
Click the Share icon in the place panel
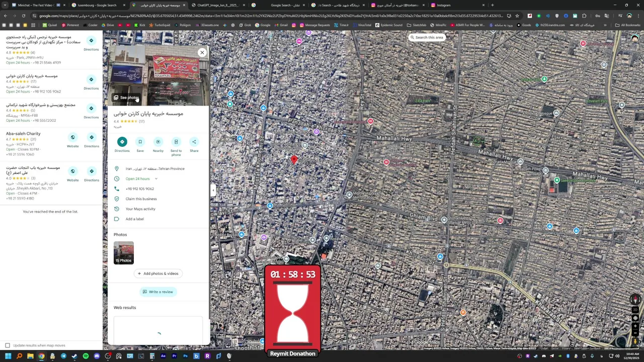pyautogui.click(x=194, y=142)
